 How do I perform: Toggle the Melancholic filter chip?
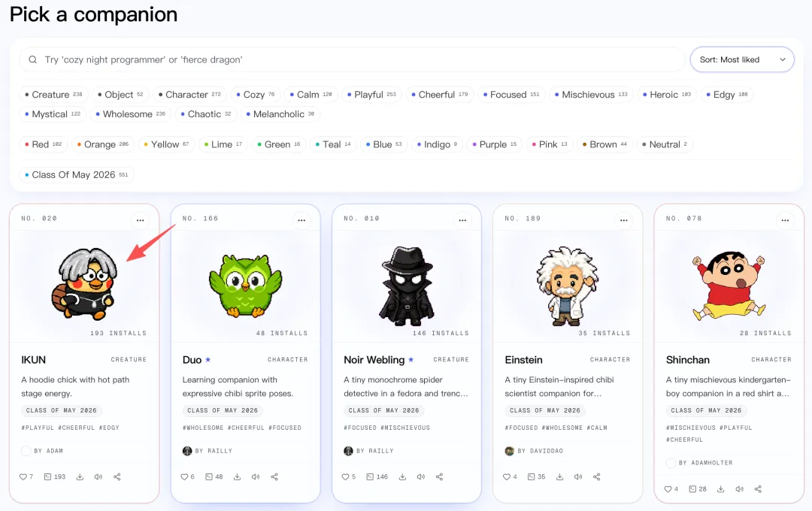[x=280, y=114]
